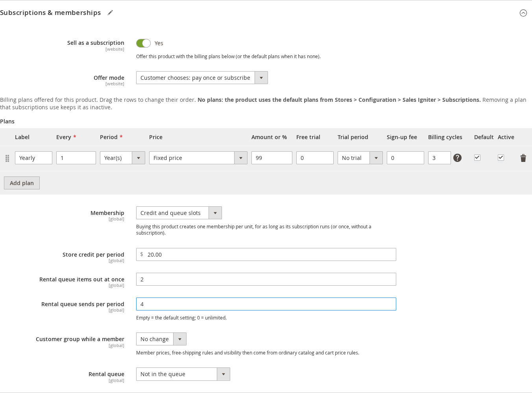This screenshot has height=393, width=532.
Task: Delete the Yearly plan with trash icon
Action: click(523, 158)
